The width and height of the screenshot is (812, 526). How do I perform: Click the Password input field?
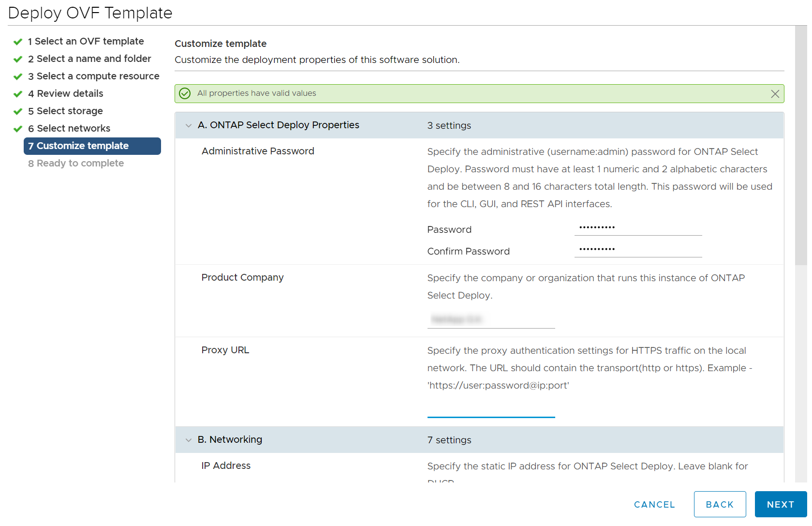(637, 227)
